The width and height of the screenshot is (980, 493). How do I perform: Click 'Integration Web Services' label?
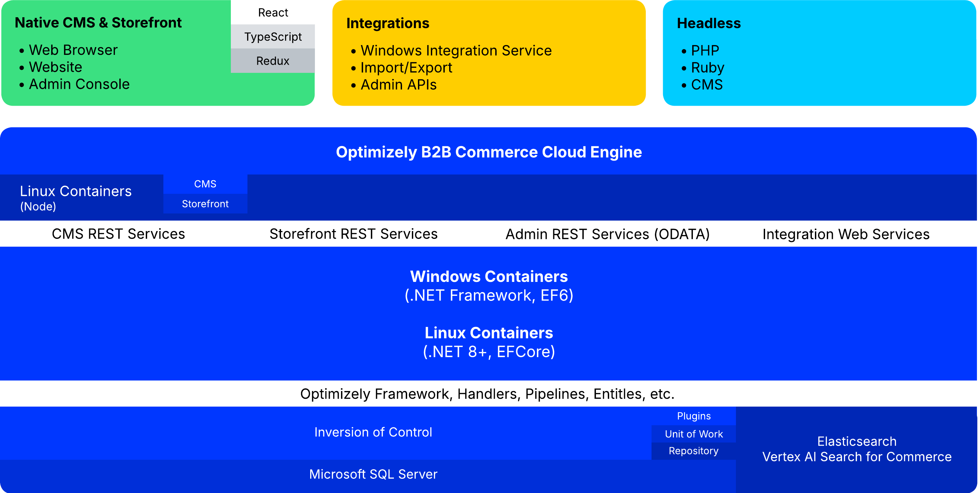(846, 234)
